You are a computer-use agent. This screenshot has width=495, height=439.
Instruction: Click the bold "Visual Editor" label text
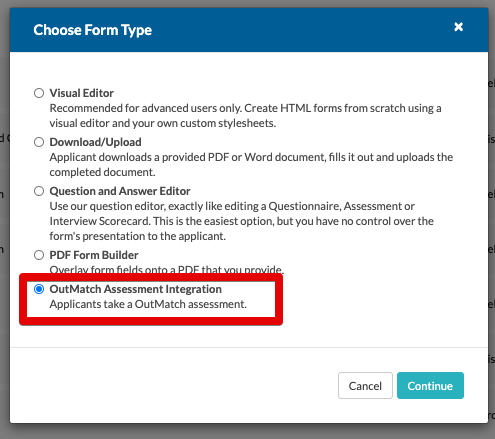[x=82, y=93]
